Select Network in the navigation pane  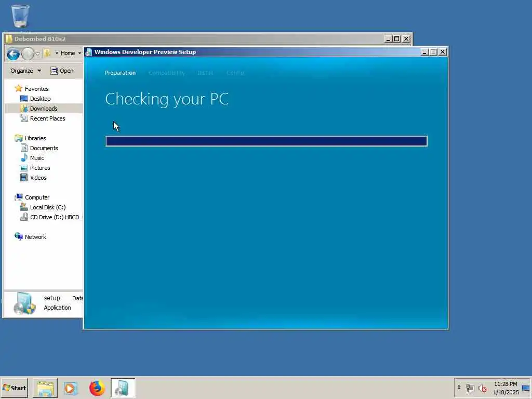pyautogui.click(x=35, y=237)
